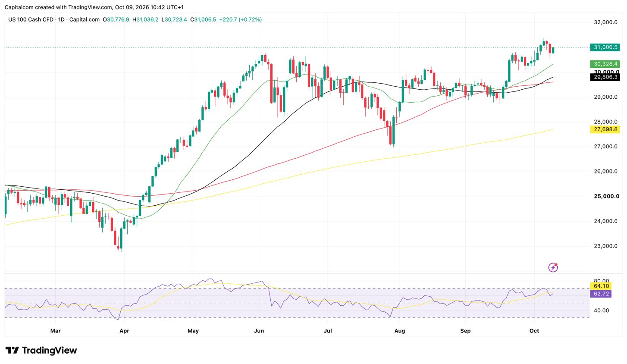Click the 23,000.0 price axis label
This screenshot has height=364, width=627.
point(605,246)
